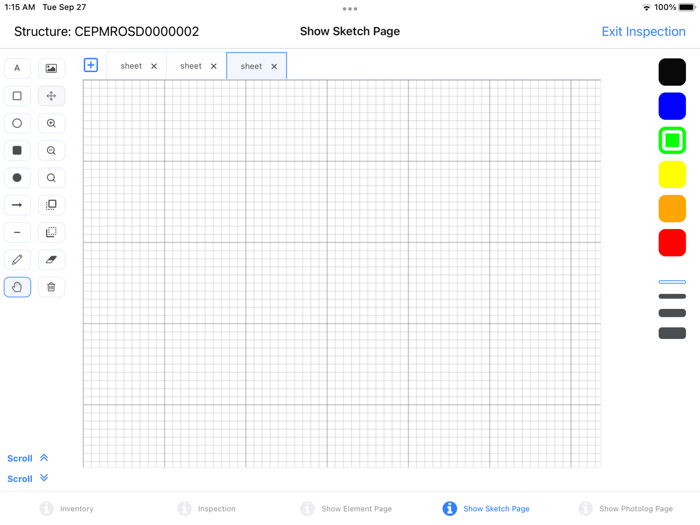Image resolution: width=700 pixels, height=525 pixels.
Task: Click the send-to-back layer icon
Action: coord(51,233)
